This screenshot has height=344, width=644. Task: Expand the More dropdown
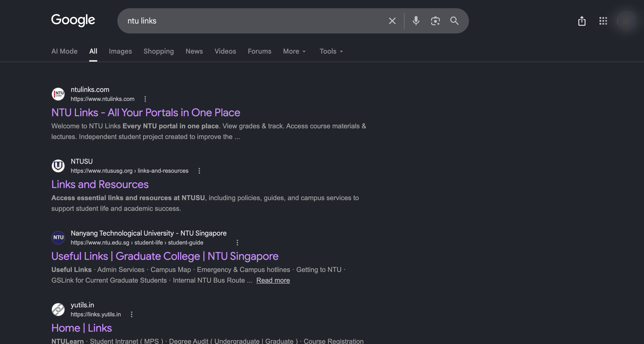click(294, 51)
